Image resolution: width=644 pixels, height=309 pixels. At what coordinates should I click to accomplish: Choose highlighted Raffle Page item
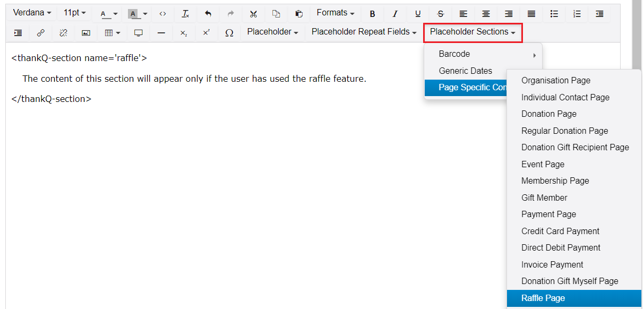tap(574, 298)
